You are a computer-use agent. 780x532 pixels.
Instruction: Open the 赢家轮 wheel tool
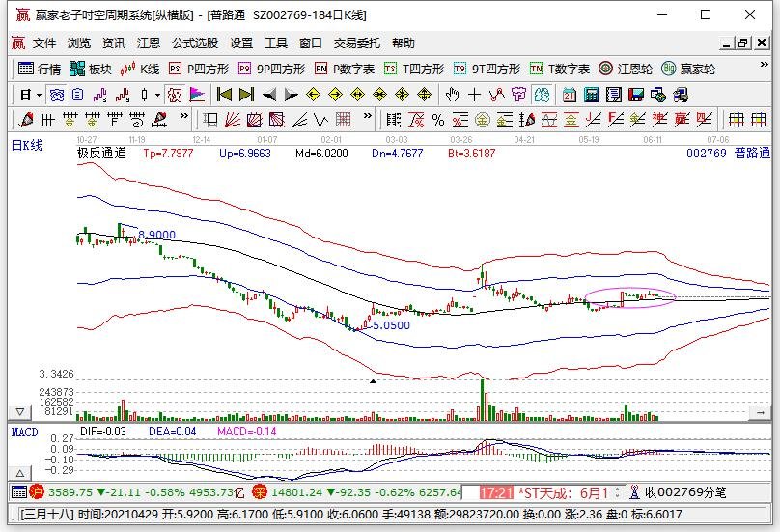(x=688, y=70)
